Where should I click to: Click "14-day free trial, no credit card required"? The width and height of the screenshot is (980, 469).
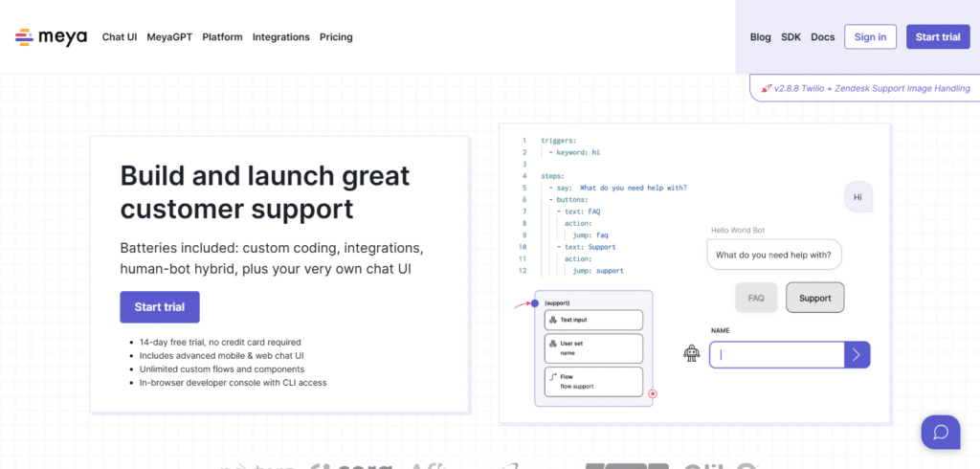click(x=220, y=342)
